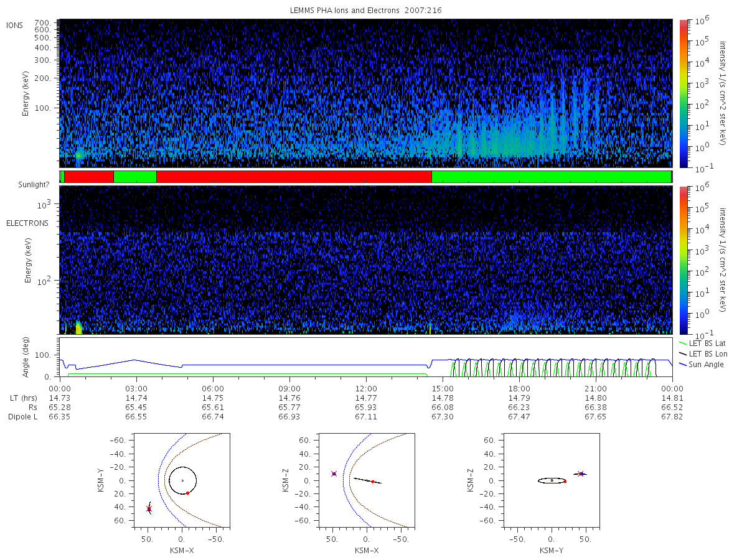Click the 18:00 time axis label
Image resolution: width=747 pixels, height=560 pixels.
(x=519, y=387)
